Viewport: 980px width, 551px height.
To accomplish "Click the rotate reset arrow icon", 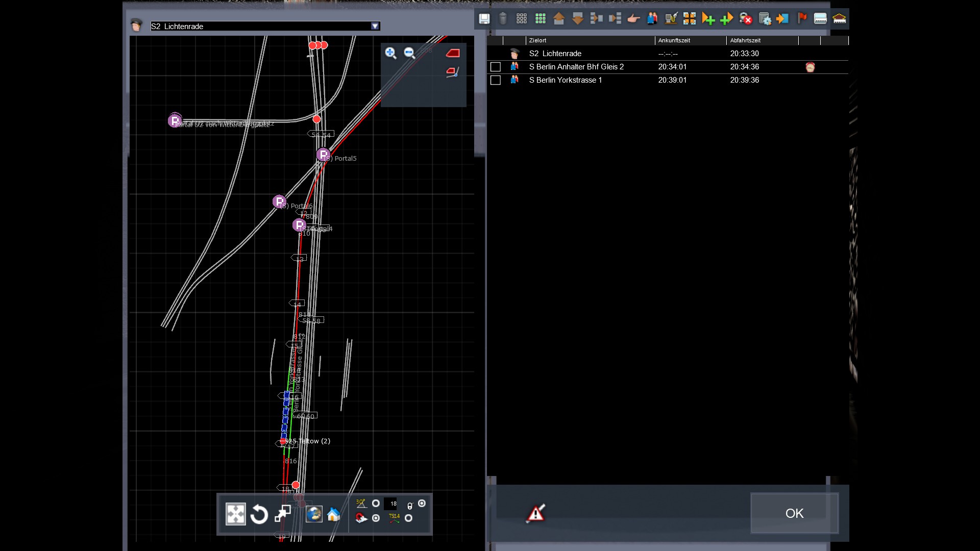I will (x=259, y=514).
